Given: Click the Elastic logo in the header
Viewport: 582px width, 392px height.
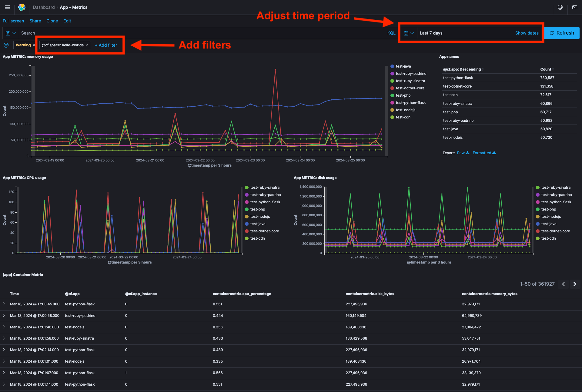Looking at the screenshot, I should coord(21,7).
